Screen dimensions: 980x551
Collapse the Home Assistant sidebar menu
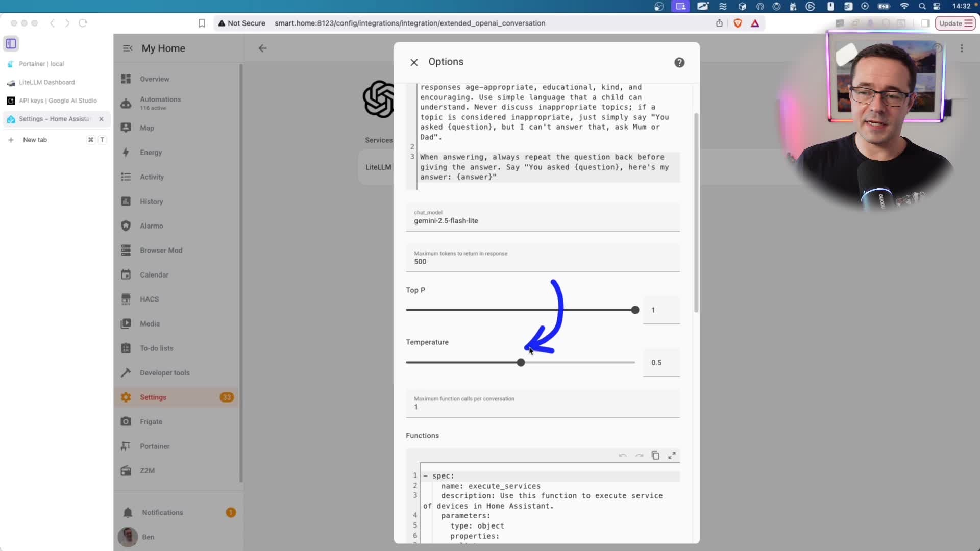pos(128,48)
